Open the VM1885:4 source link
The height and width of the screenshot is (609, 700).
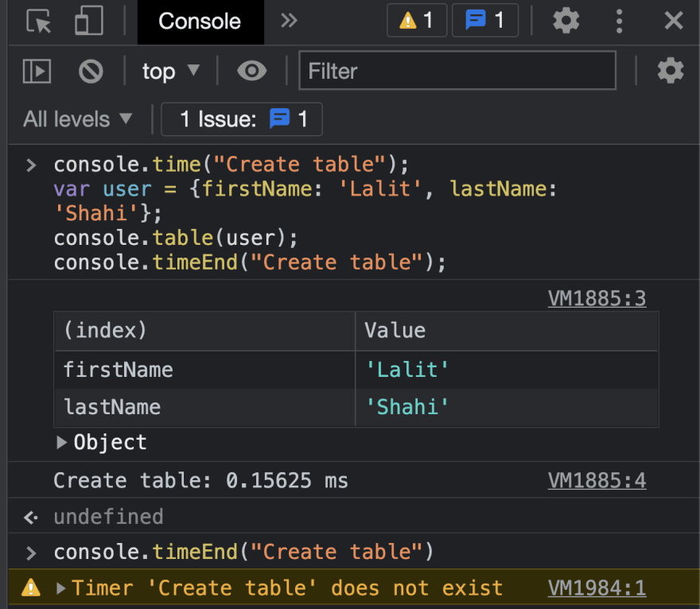tap(597, 480)
